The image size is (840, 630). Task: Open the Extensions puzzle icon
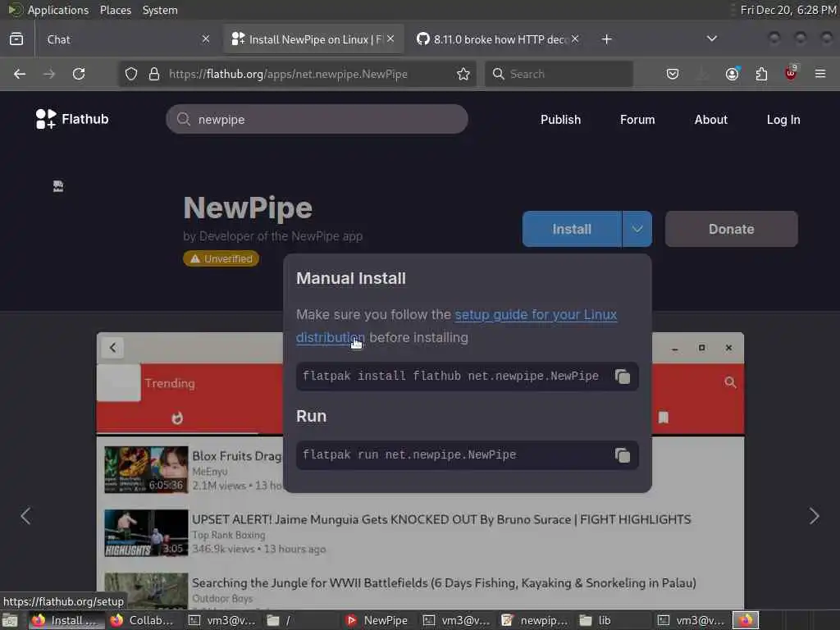[761, 74]
